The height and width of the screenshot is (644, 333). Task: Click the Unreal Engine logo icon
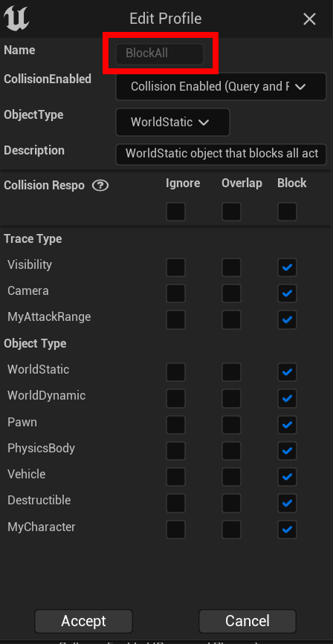tap(16, 18)
